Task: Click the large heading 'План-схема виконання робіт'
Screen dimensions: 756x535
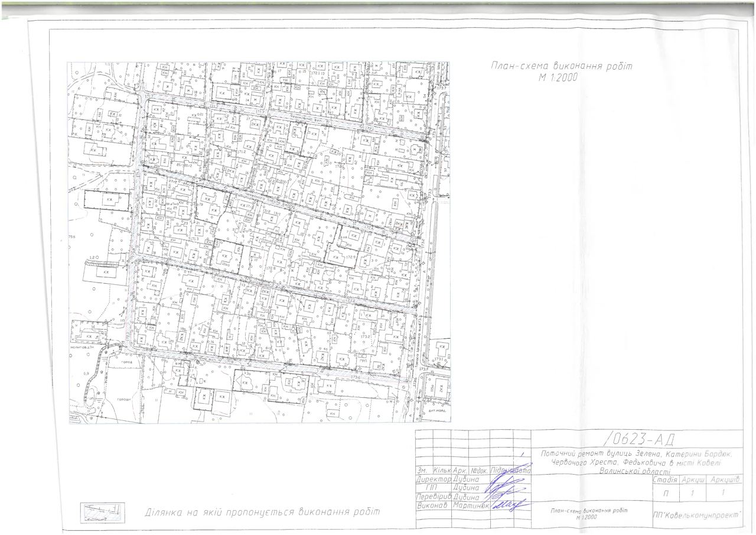Action: click(x=561, y=66)
